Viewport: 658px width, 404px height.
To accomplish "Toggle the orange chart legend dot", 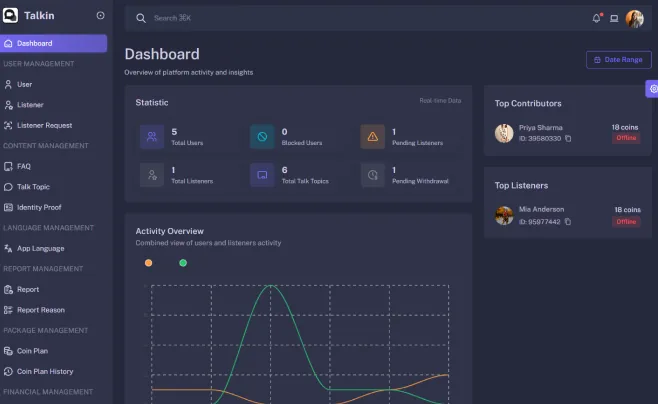I will tap(149, 263).
